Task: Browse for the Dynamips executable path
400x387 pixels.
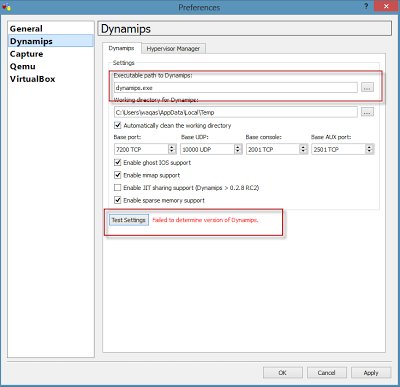Action: (x=367, y=88)
